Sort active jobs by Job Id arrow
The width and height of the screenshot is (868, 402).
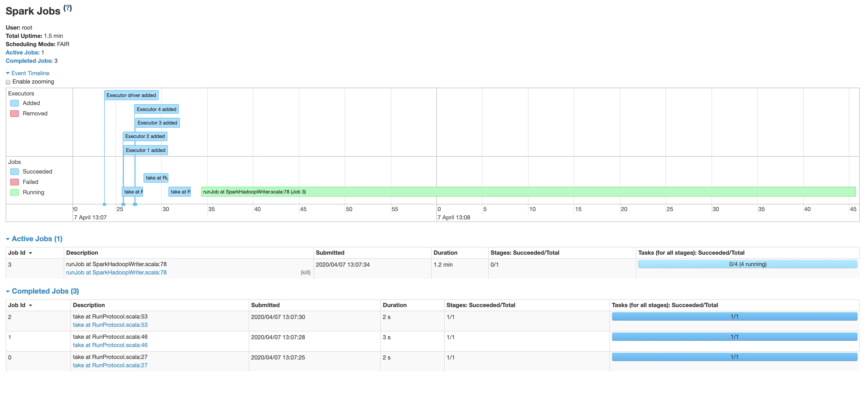30,253
